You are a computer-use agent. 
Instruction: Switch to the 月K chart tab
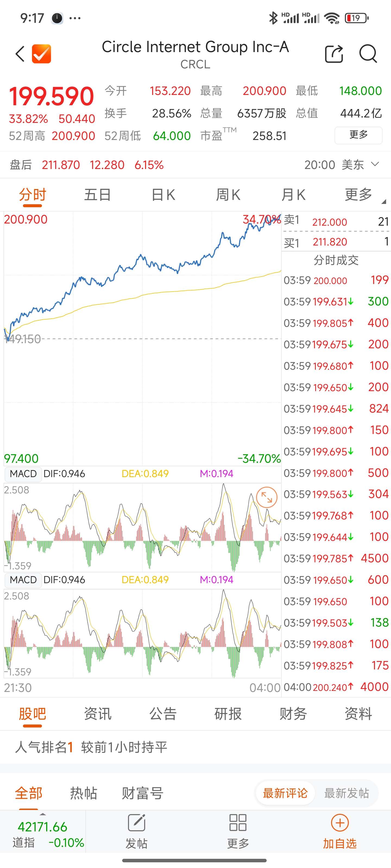293,195
